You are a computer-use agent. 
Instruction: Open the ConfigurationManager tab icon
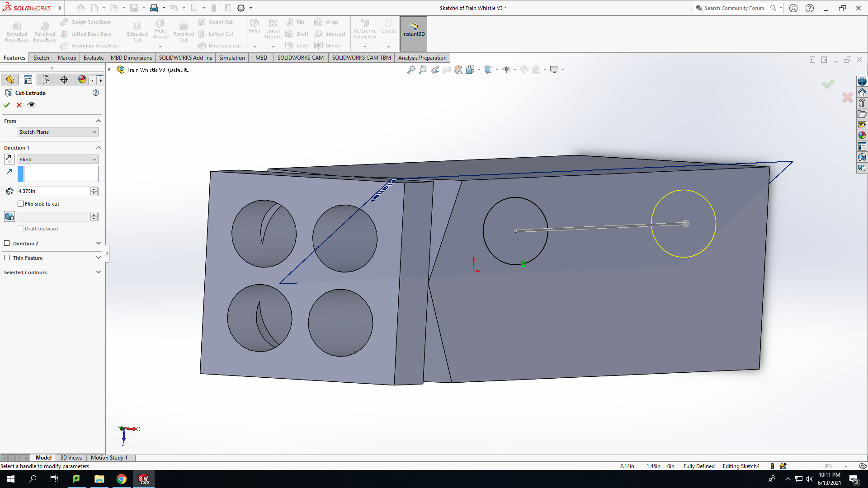pyautogui.click(x=46, y=80)
